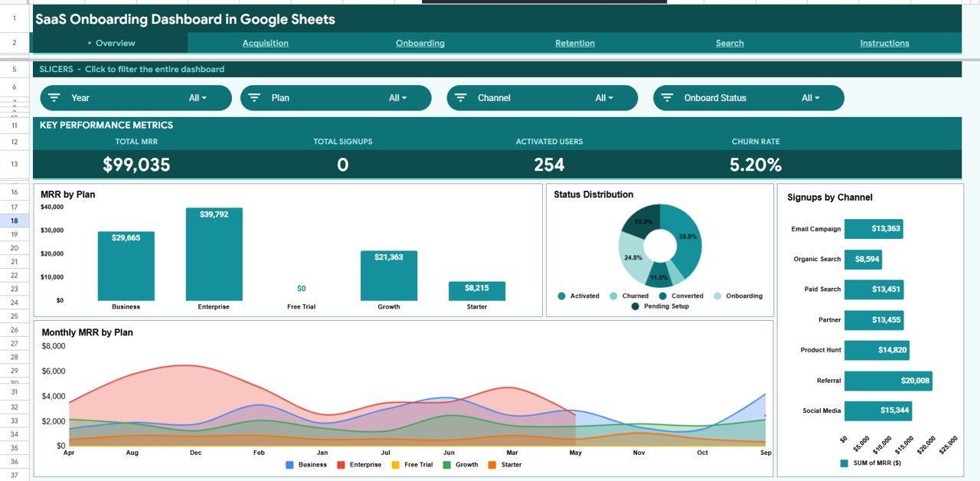Open the Acquisition link
Screen dimensions: 980x481
click(266, 43)
